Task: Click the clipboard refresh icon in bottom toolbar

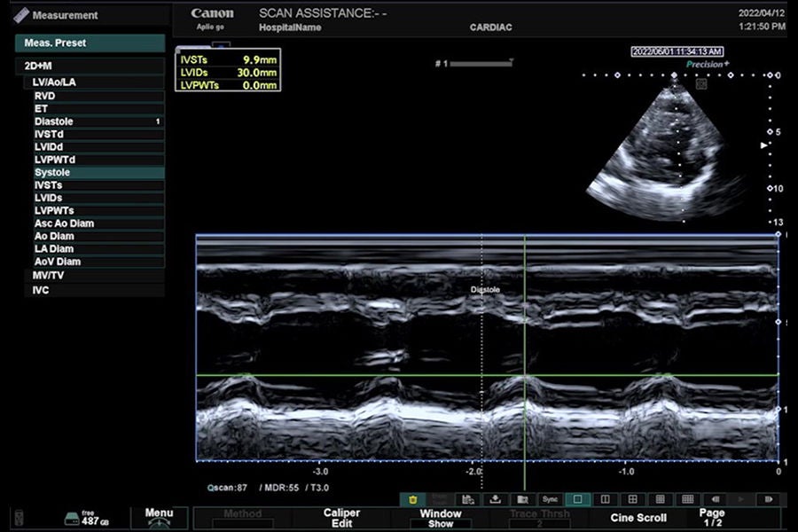Action: coord(468,499)
